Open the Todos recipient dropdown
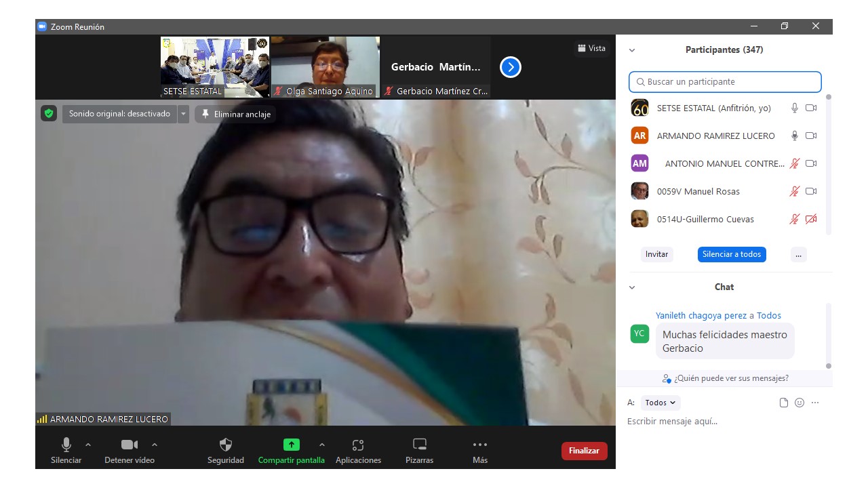This screenshot has height=488, width=868. click(x=660, y=403)
